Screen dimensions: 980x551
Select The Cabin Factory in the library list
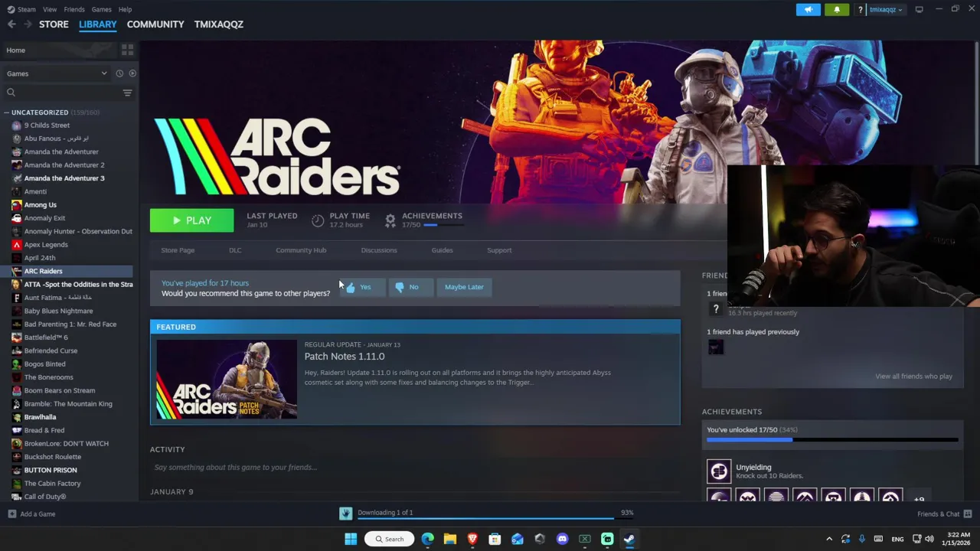[52, 484]
